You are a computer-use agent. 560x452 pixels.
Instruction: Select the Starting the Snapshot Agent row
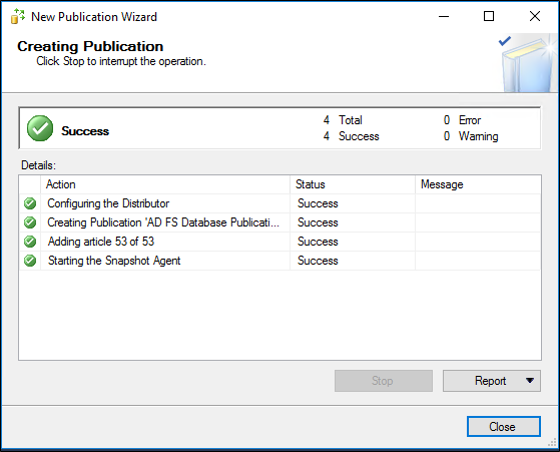point(280,261)
